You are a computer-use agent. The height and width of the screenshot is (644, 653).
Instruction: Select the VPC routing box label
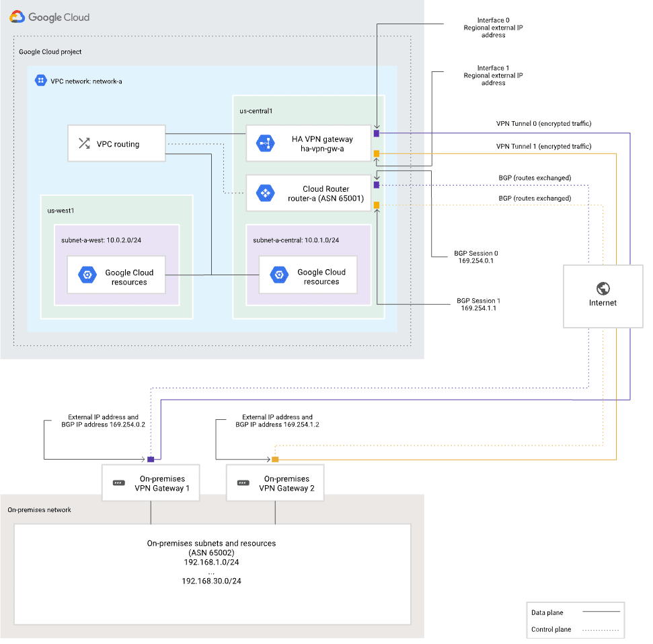click(118, 144)
